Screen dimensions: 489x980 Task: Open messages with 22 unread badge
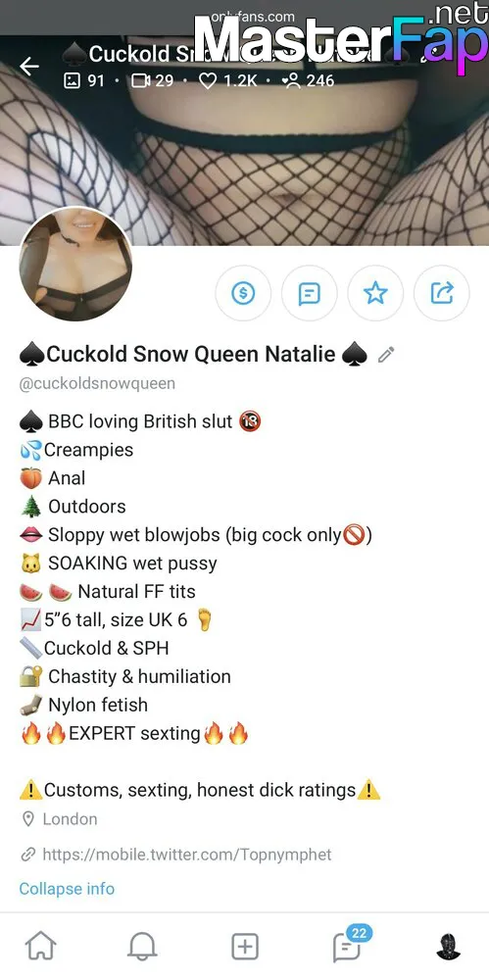tap(348, 945)
